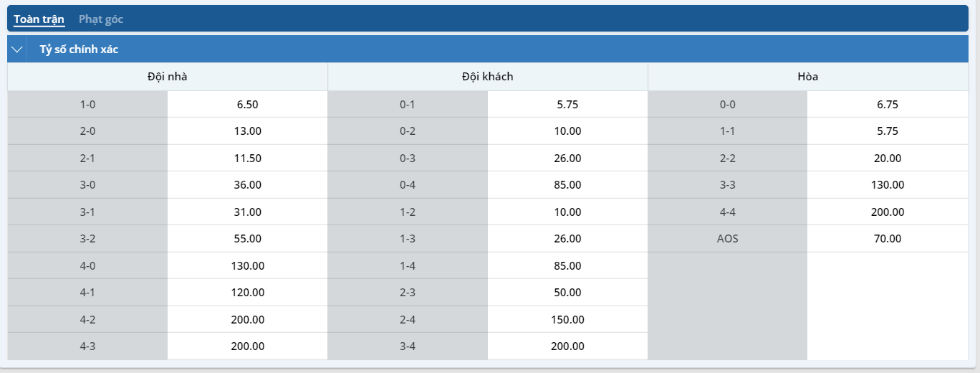Select 2-2 draw at 20.00

[x=888, y=158]
